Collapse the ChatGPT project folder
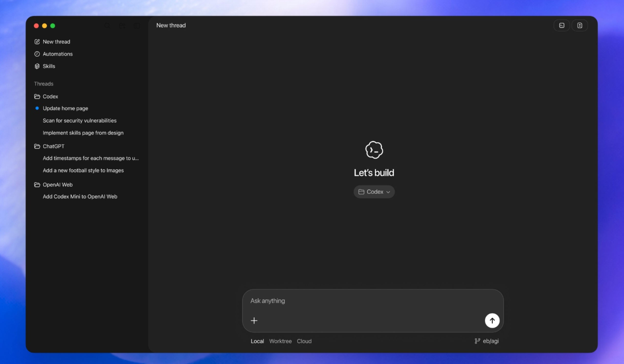The height and width of the screenshot is (364, 624). (x=49, y=146)
